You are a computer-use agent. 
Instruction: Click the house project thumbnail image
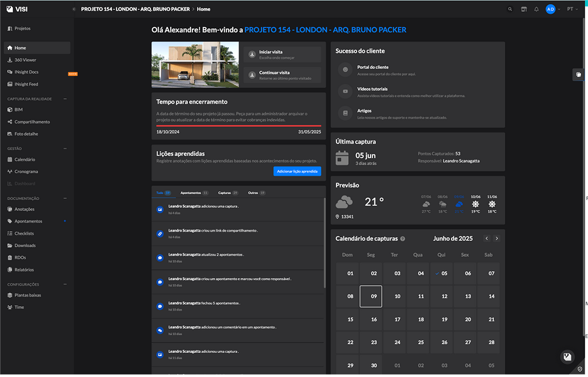pos(195,65)
